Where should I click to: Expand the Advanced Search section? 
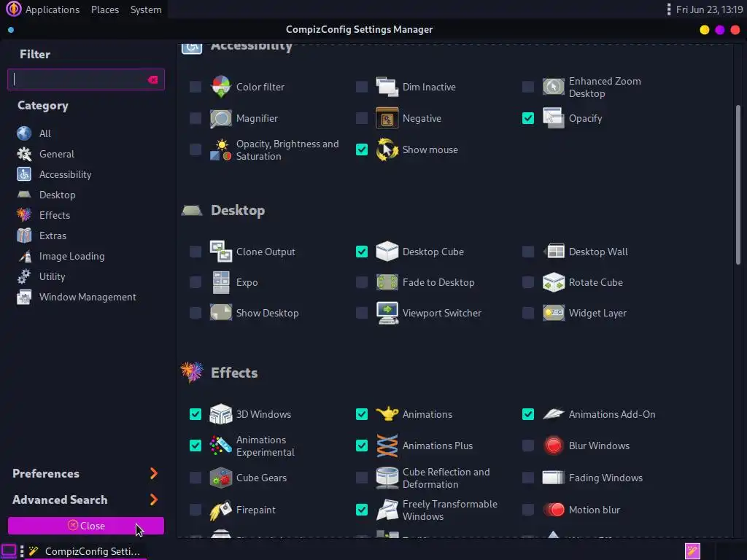[85, 499]
